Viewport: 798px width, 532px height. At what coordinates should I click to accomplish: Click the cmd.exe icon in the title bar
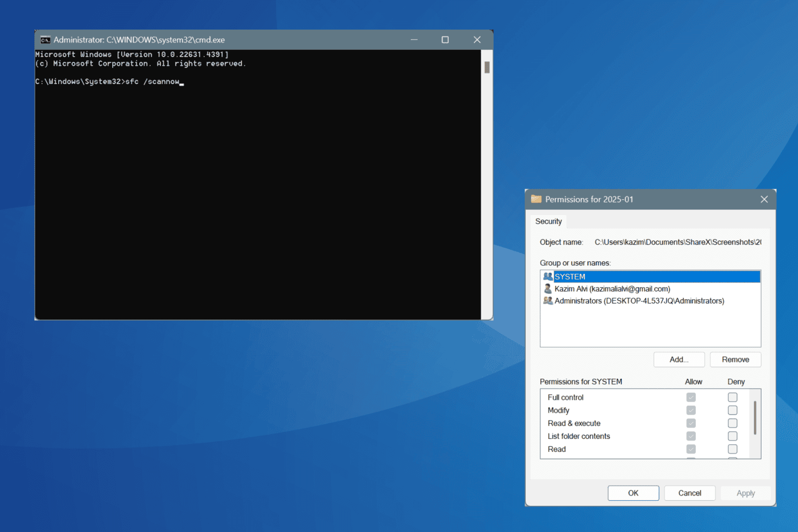click(46, 40)
